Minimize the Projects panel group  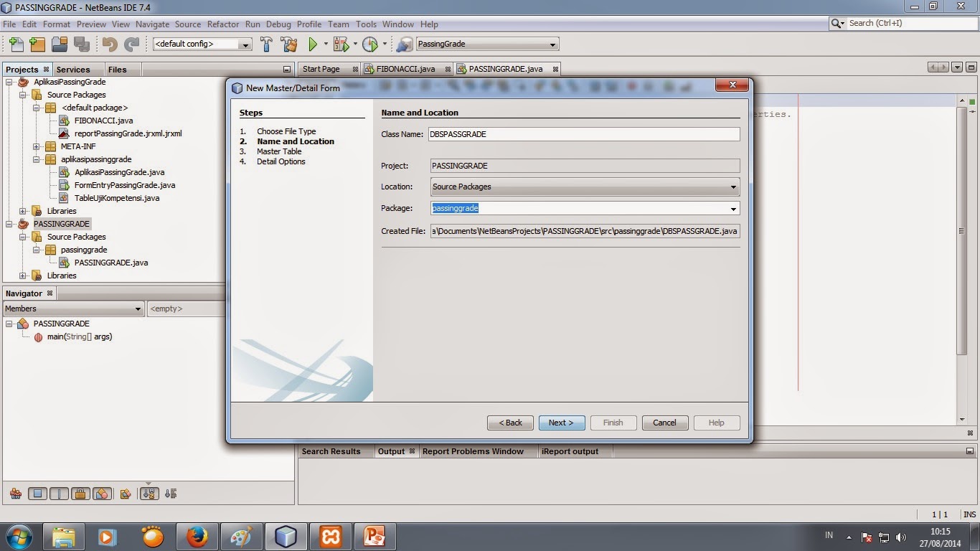pos(287,70)
